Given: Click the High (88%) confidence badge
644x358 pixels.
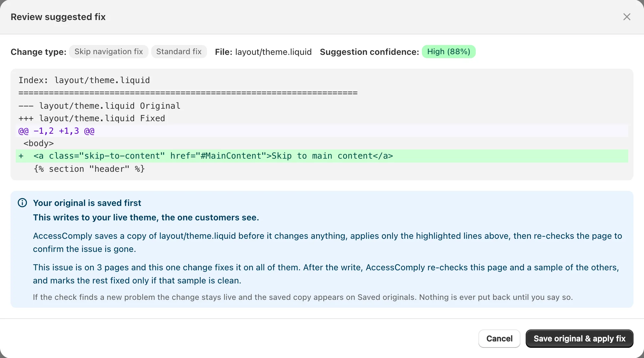Looking at the screenshot, I should coord(448,52).
